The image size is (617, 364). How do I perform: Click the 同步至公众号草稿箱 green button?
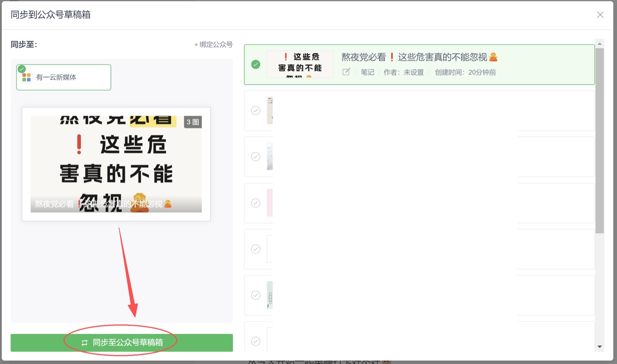coord(122,342)
